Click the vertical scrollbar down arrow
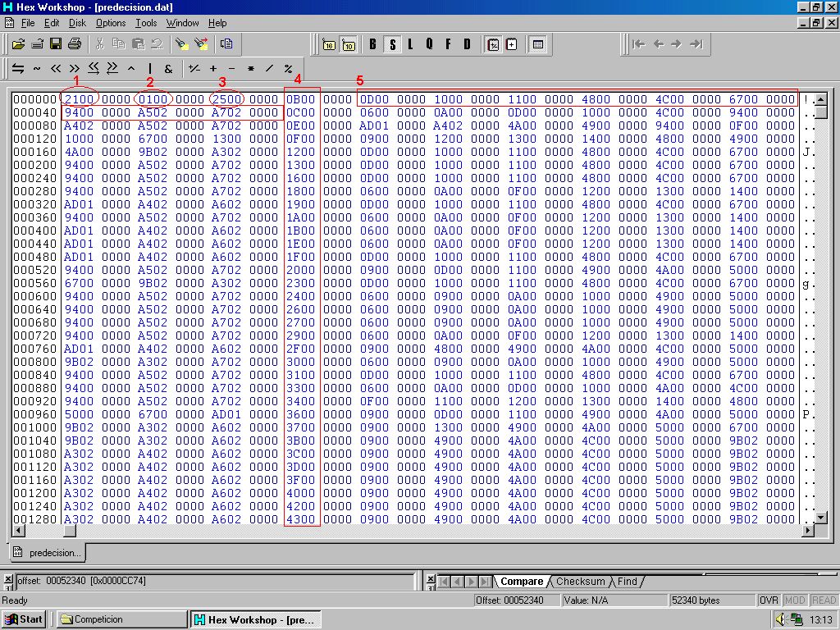 coord(820,518)
